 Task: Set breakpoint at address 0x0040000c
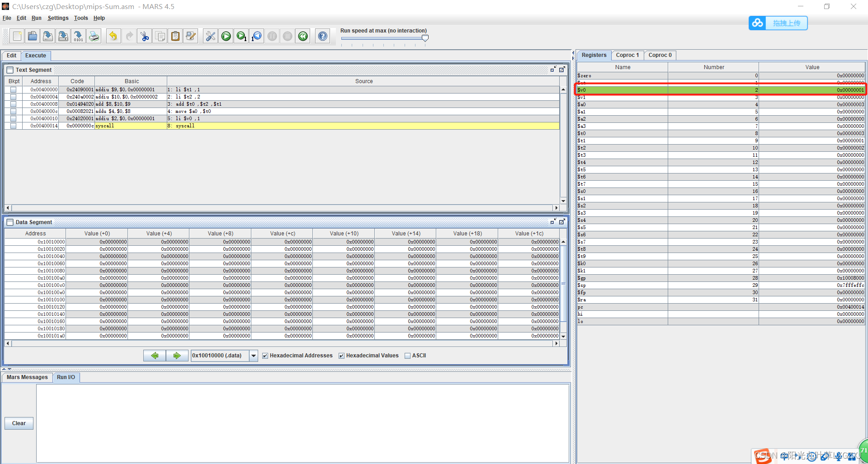pyautogui.click(x=13, y=111)
